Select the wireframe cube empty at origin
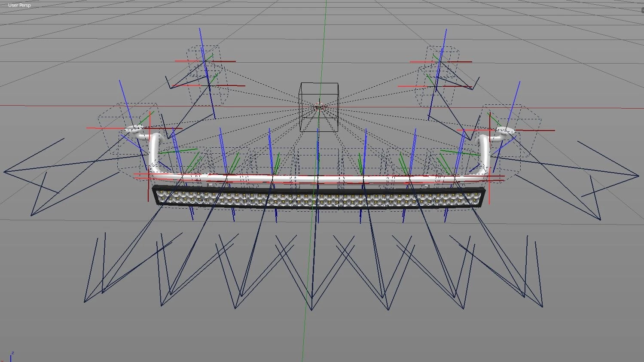The image size is (644, 362). pyautogui.click(x=319, y=107)
